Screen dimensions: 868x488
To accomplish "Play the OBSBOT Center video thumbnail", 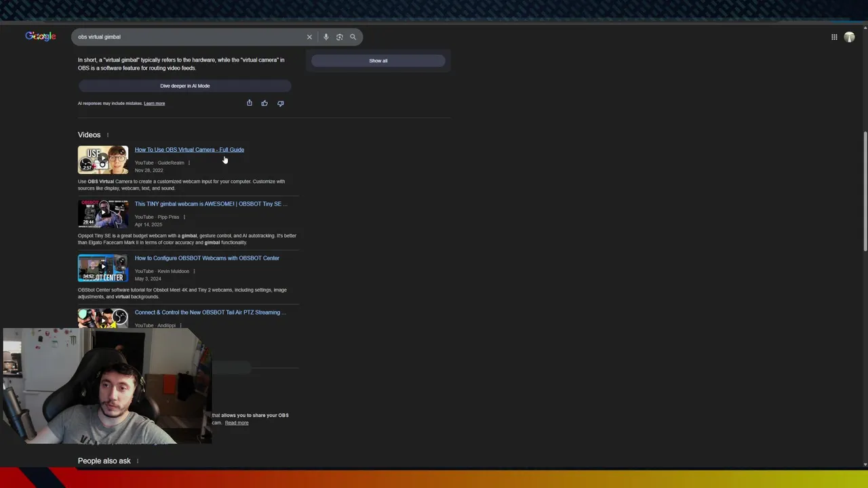I will [103, 268].
